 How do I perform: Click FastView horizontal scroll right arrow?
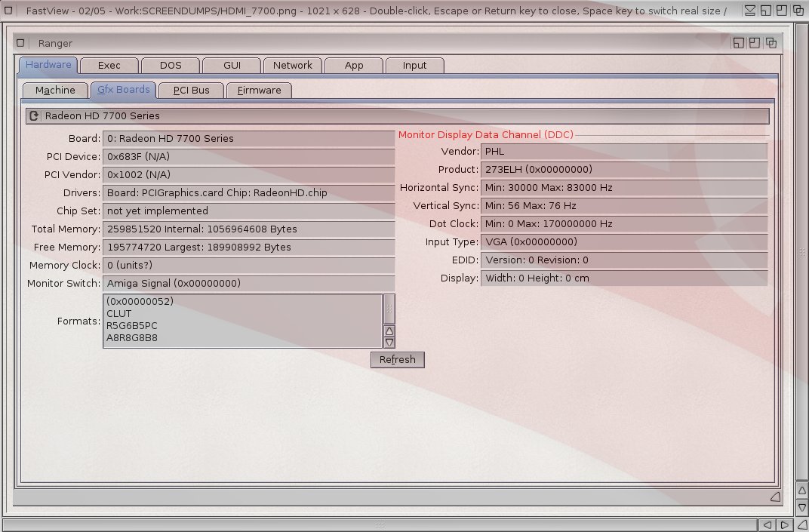pos(784,525)
